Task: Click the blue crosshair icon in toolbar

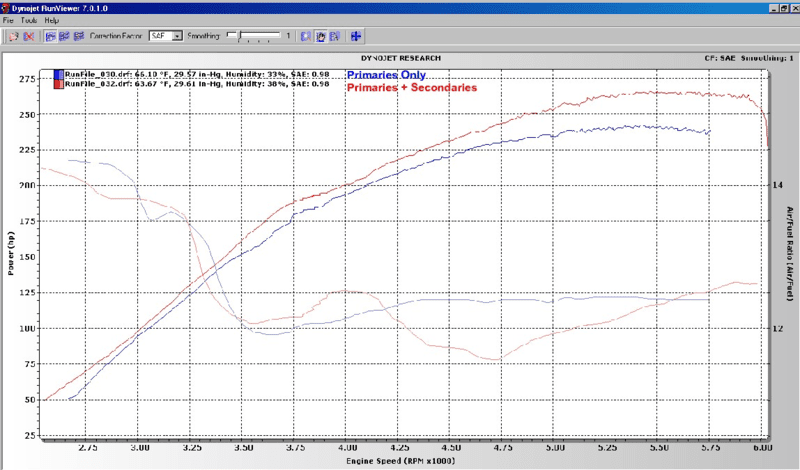Action: click(357, 36)
